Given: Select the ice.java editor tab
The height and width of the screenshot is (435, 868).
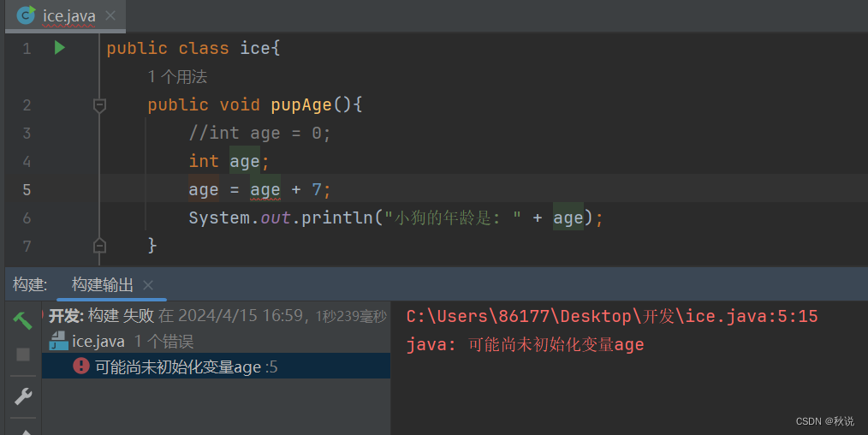Looking at the screenshot, I should coord(65,15).
